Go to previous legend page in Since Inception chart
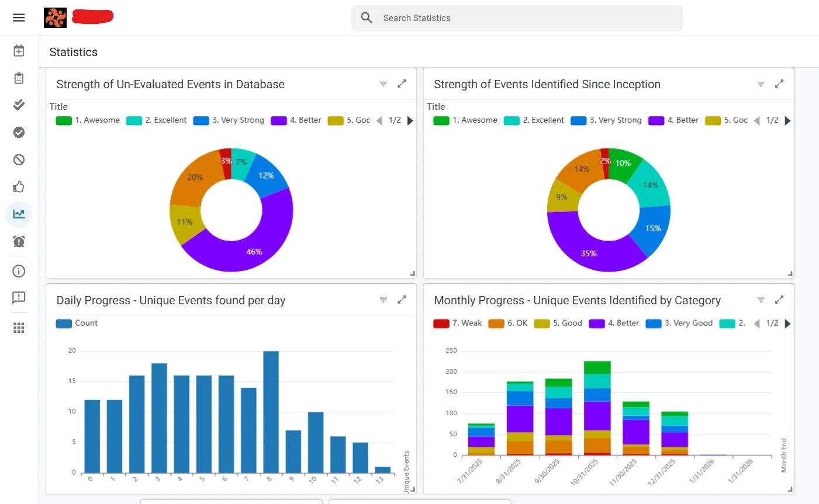 (757, 121)
